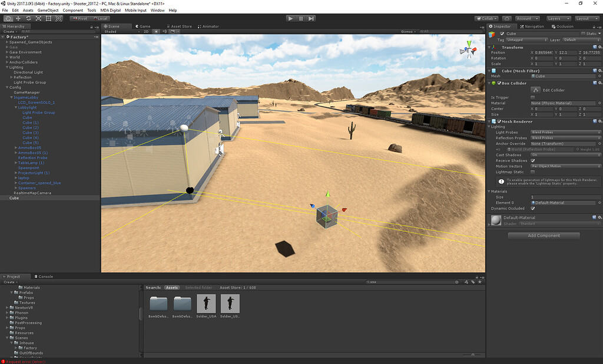Open the GameObject menu
This screenshot has width=603, height=364.
(47, 10)
